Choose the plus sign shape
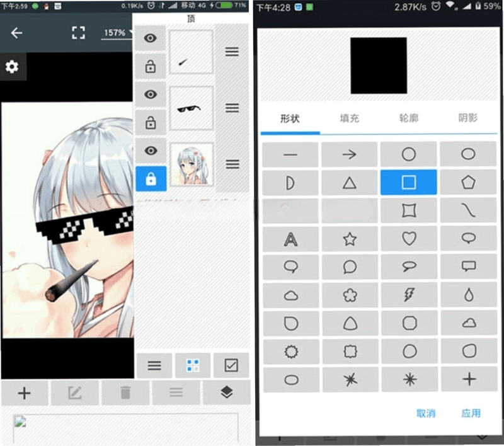The width and height of the screenshot is (504, 446). point(469,379)
